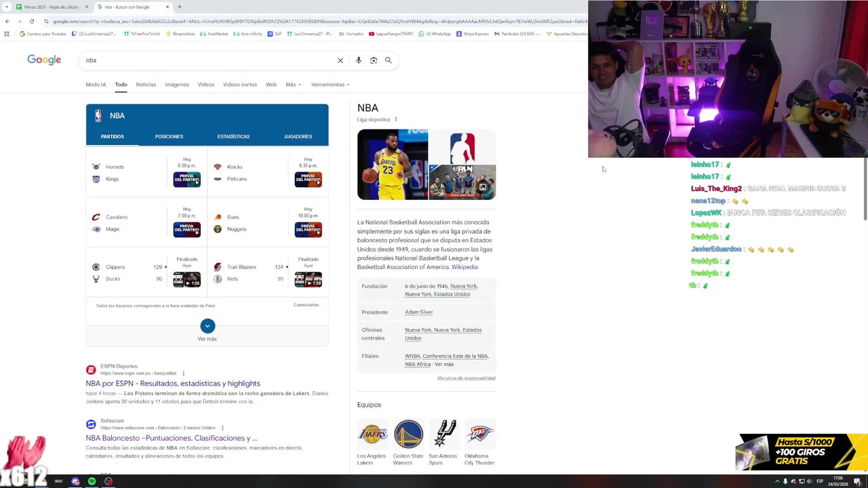Screen dimensions: 868x488
Task: Open the Spotify icon in the taskbar
Action: (x=92, y=481)
